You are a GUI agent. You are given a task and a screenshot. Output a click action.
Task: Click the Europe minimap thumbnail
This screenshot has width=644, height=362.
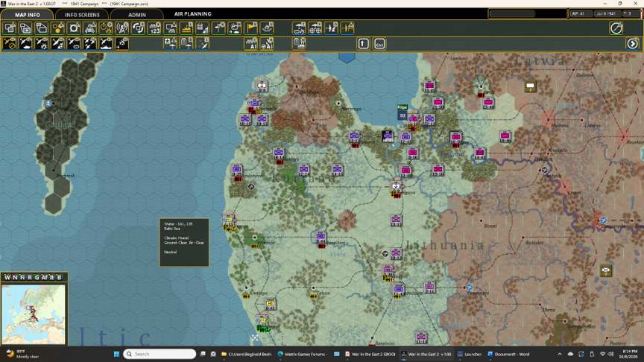click(x=34, y=314)
